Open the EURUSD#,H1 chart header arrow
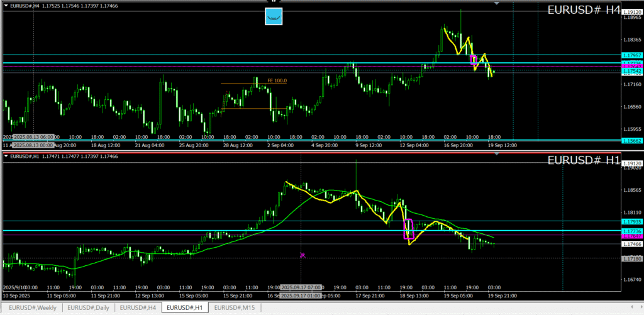Viewport: 644px width, 315px height. 6,156
